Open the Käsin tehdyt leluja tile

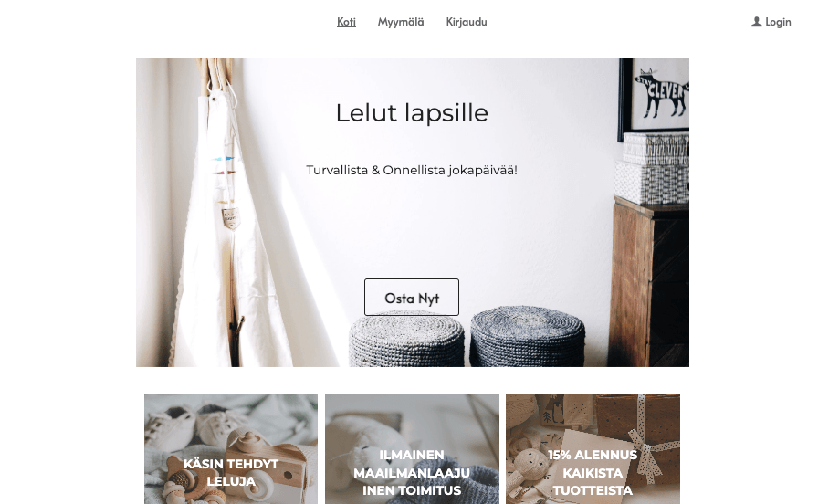click(231, 449)
